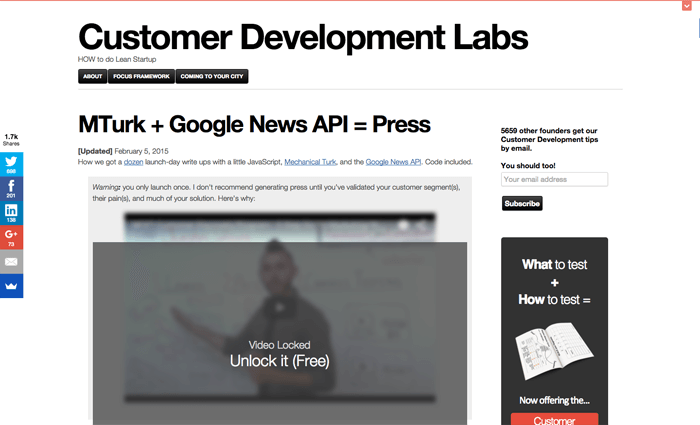Click the 'What to test' ad heading
The width and height of the screenshot is (700, 425).
click(554, 265)
